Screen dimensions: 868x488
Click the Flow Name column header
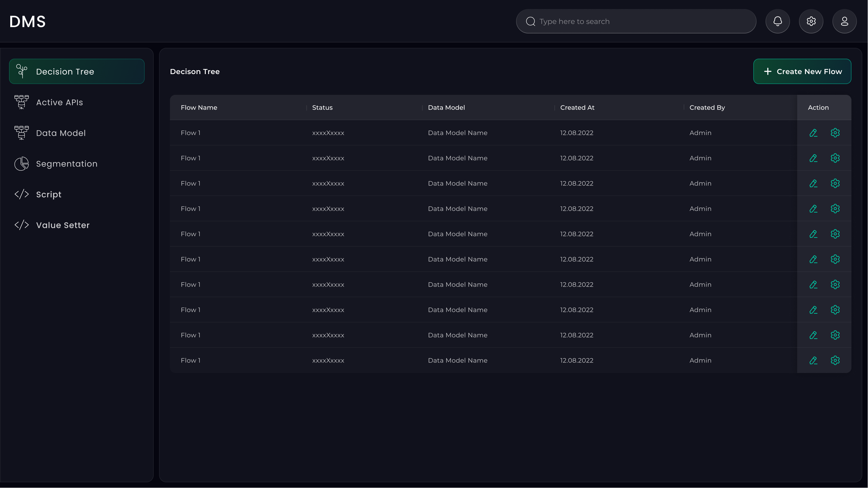(199, 107)
